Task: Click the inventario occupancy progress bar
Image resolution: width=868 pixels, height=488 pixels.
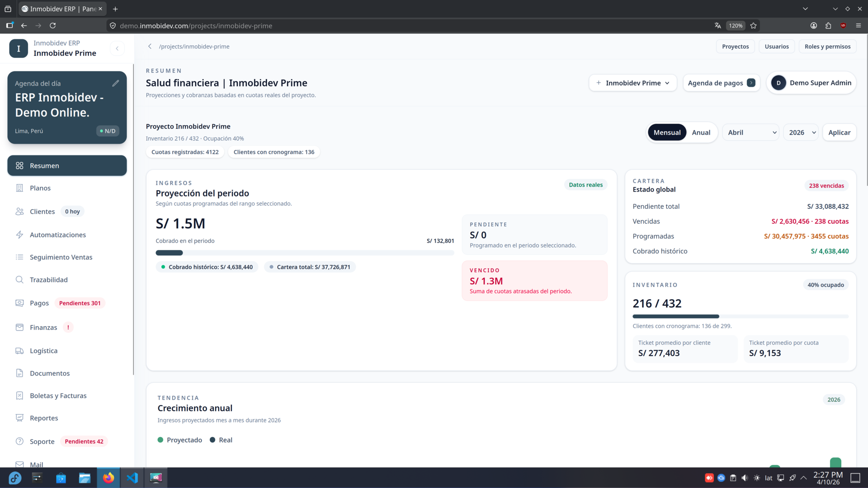Action: pos(740,316)
